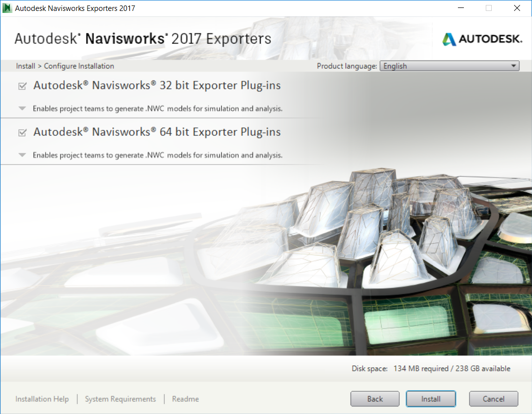This screenshot has width=532, height=414.
Task: Select the 32 bit Exporter Plug-ins title
Action: [x=157, y=85]
